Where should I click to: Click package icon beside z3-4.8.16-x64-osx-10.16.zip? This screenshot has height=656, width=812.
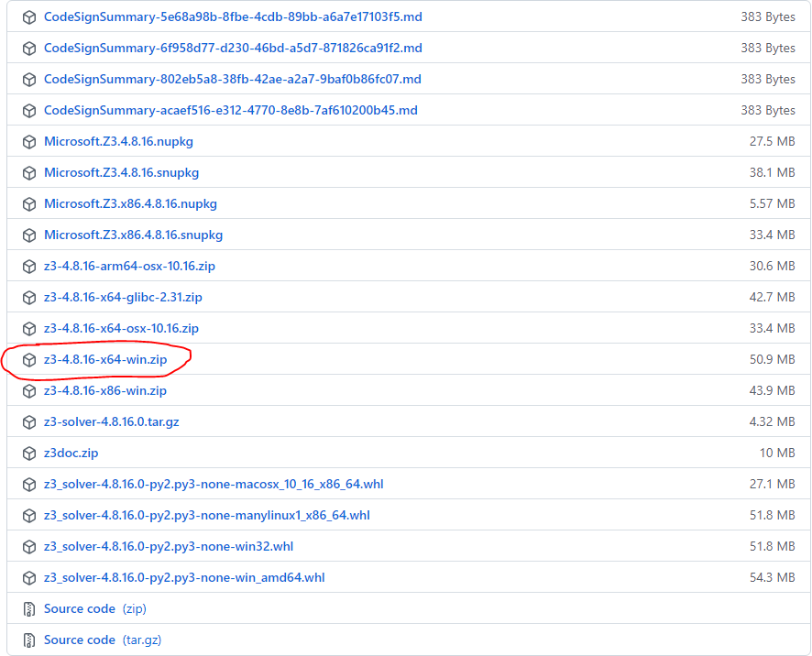point(29,328)
